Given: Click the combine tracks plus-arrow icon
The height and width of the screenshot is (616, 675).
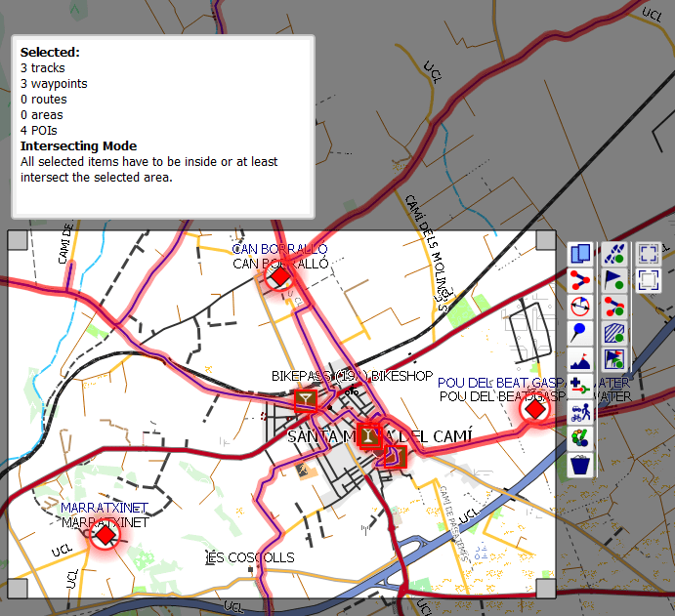Looking at the screenshot, I should [x=580, y=386].
